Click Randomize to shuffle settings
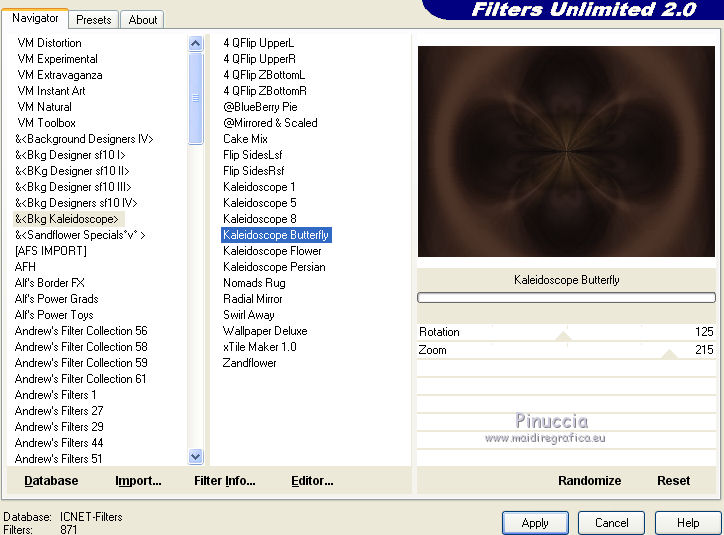724x535 pixels. tap(589, 481)
